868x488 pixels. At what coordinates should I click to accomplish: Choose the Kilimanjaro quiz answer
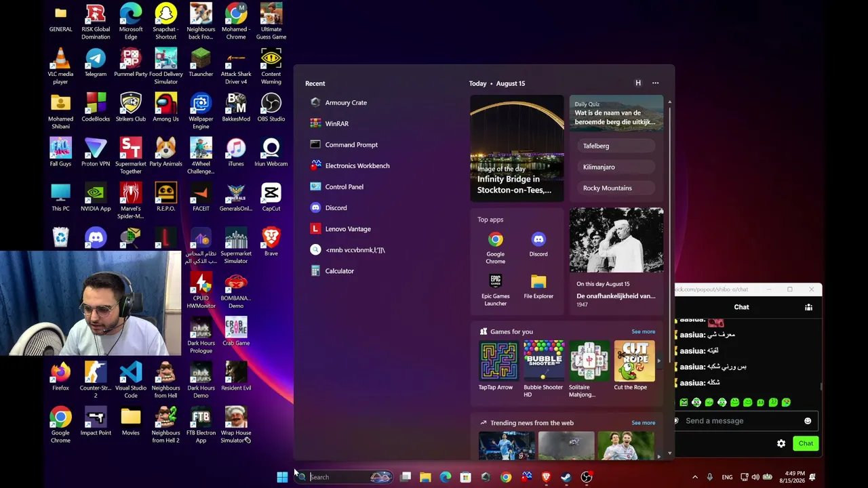click(x=616, y=167)
